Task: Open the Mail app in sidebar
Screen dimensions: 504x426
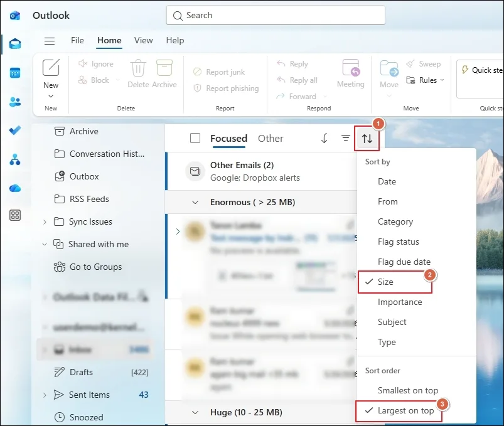Action: (15, 44)
